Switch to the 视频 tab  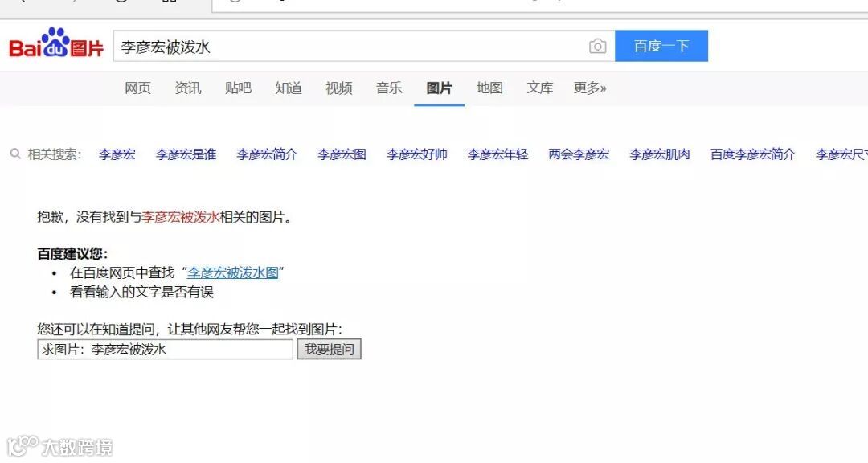(x=339, y=88)
